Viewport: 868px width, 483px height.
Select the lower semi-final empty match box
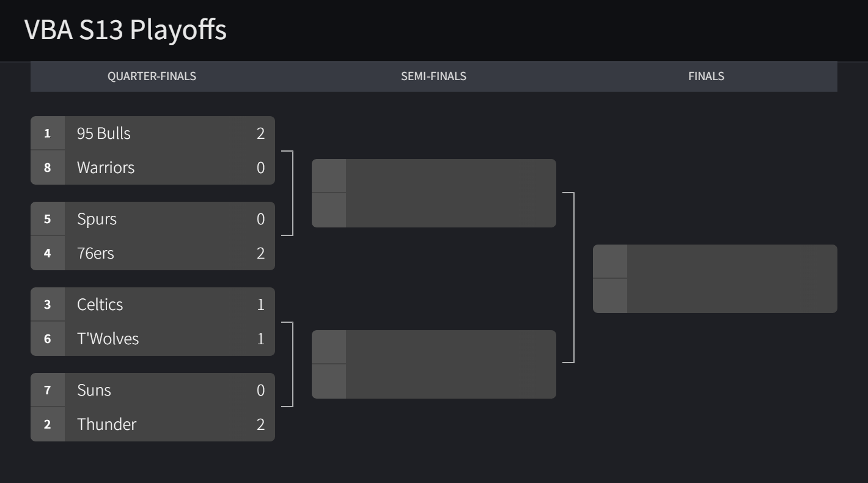tap(434, 364)
